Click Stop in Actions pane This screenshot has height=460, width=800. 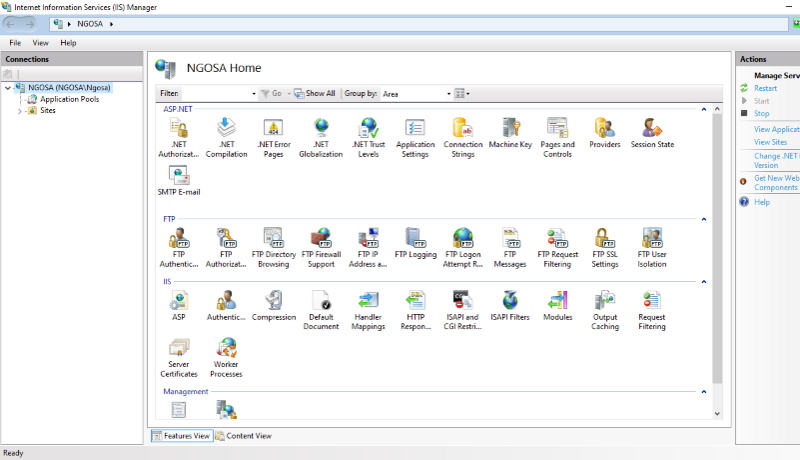(x=761, y=113)
